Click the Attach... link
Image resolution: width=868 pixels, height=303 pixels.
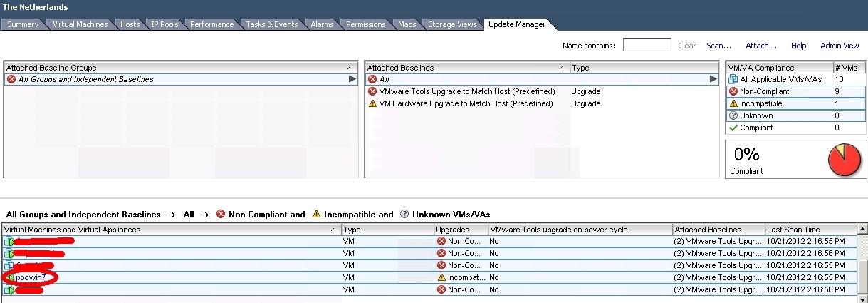point(761,46)
